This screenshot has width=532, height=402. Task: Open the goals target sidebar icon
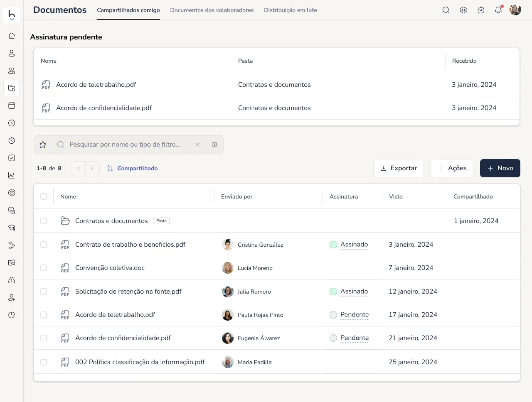point(12,193)
